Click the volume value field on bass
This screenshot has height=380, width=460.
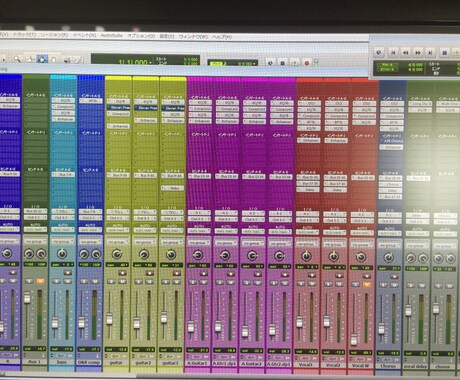62,349
